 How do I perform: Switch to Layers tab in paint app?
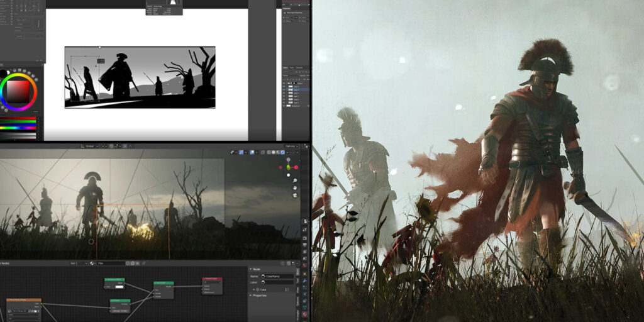coord(286,68)
